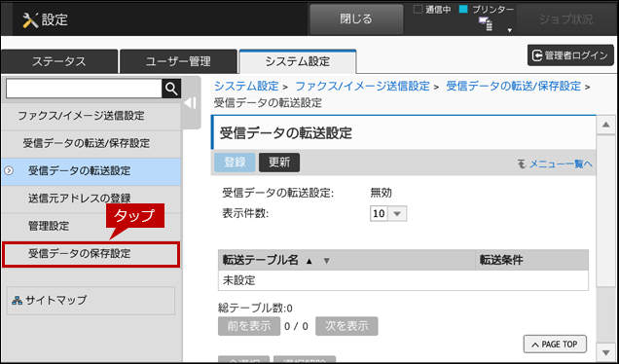Sort 転送テーブル名 descending arrow
Screen dimensions: 619x364
click(326, 261)
